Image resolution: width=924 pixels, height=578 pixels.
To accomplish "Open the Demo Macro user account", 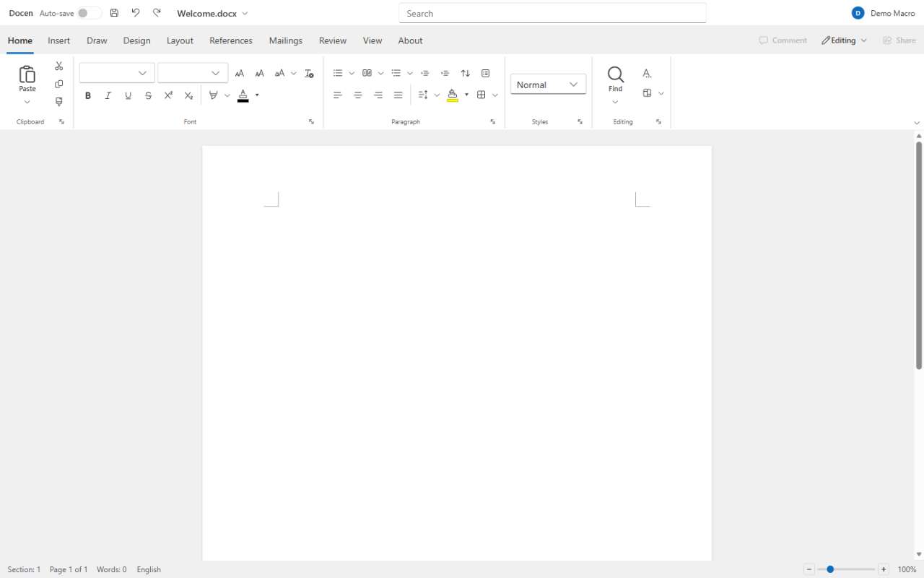I will (884, 13).
